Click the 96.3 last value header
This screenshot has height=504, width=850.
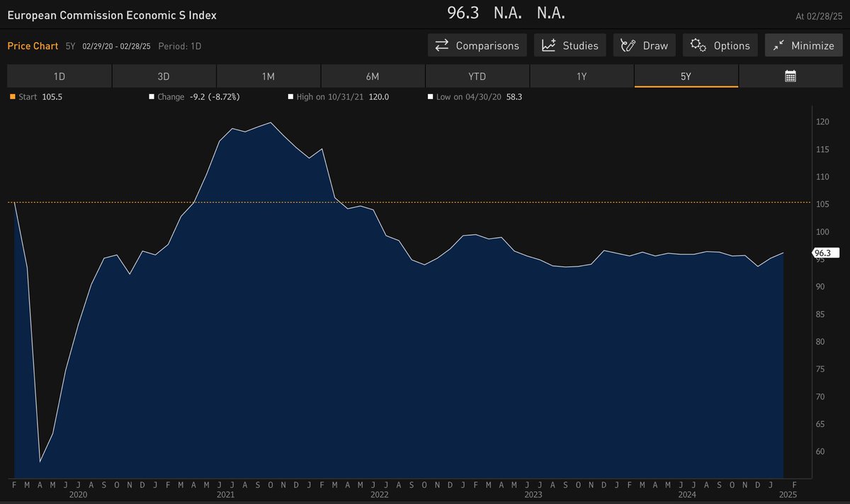pos(465,13)
